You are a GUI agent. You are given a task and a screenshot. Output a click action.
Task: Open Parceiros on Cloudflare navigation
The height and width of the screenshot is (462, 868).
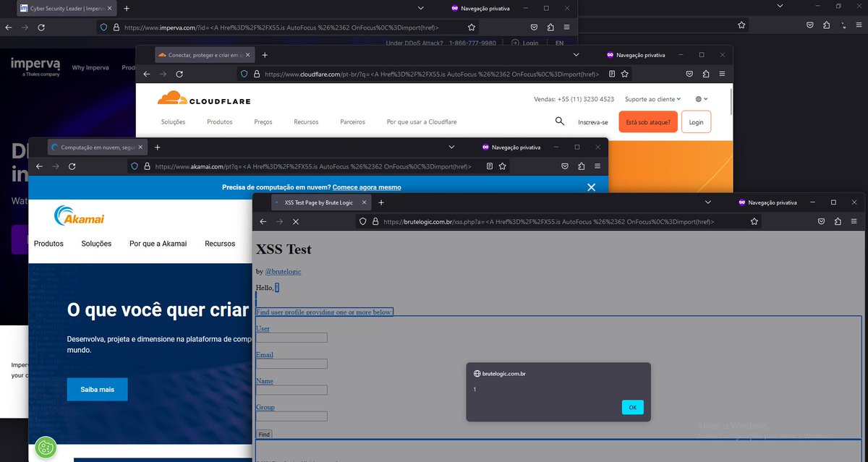coord(352,121)
